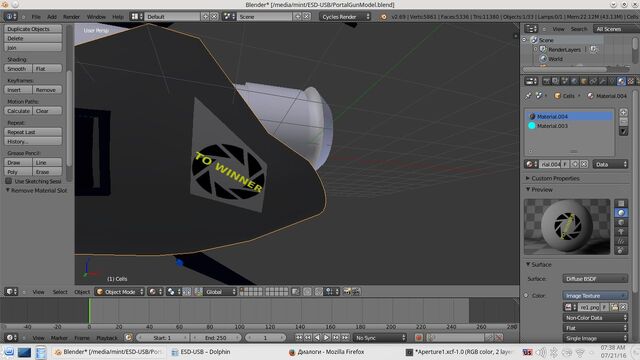Open the Non-Color Data dropdown

[595, 318]
